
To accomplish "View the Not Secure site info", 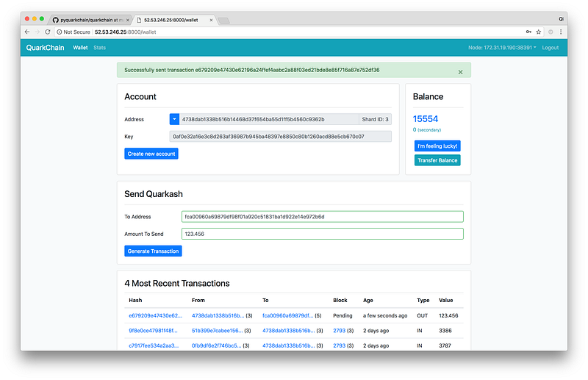I will point(73,32).
